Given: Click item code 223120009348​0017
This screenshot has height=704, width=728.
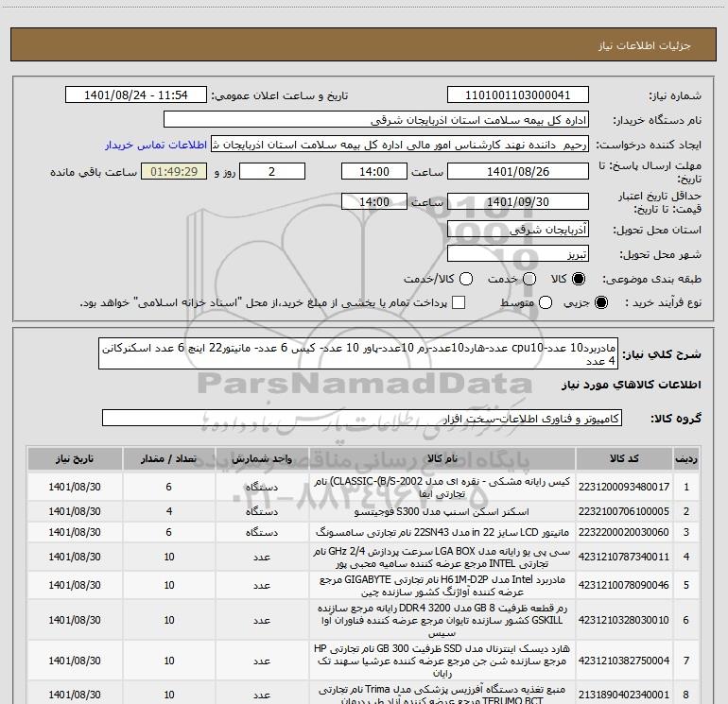Looking at the screenshot, I should (x=624, y=487).
